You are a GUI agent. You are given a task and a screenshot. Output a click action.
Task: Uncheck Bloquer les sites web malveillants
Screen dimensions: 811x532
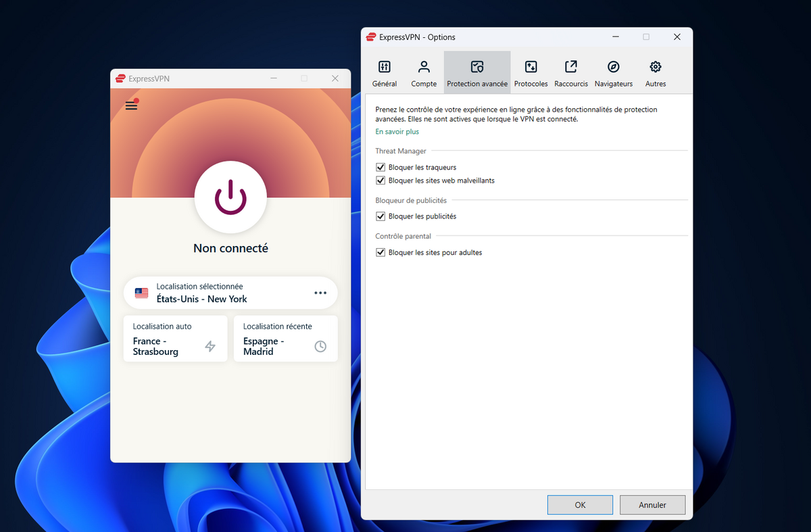pos(380,180)
